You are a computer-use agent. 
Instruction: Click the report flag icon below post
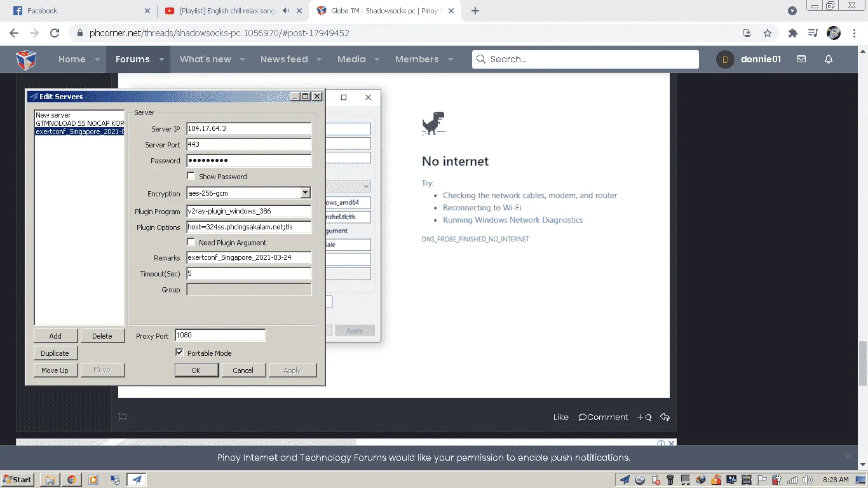(x=123, y=417)
